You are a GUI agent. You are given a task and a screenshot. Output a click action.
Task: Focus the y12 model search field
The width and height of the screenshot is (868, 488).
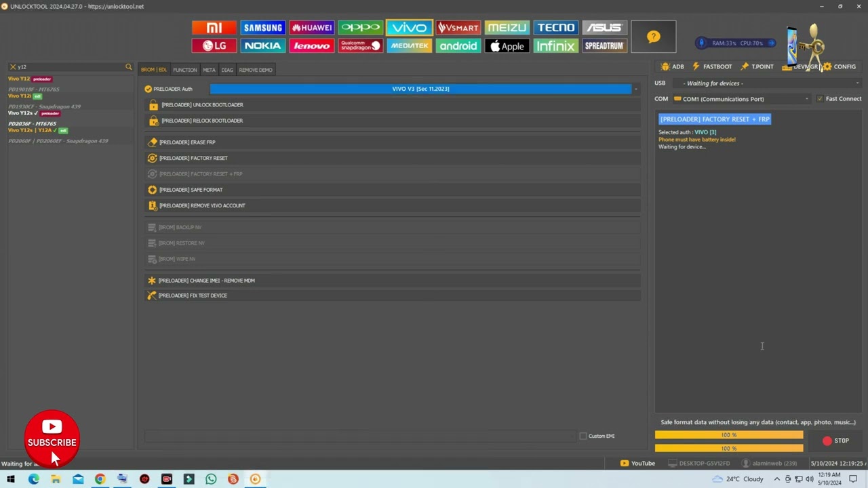point(70,66)
